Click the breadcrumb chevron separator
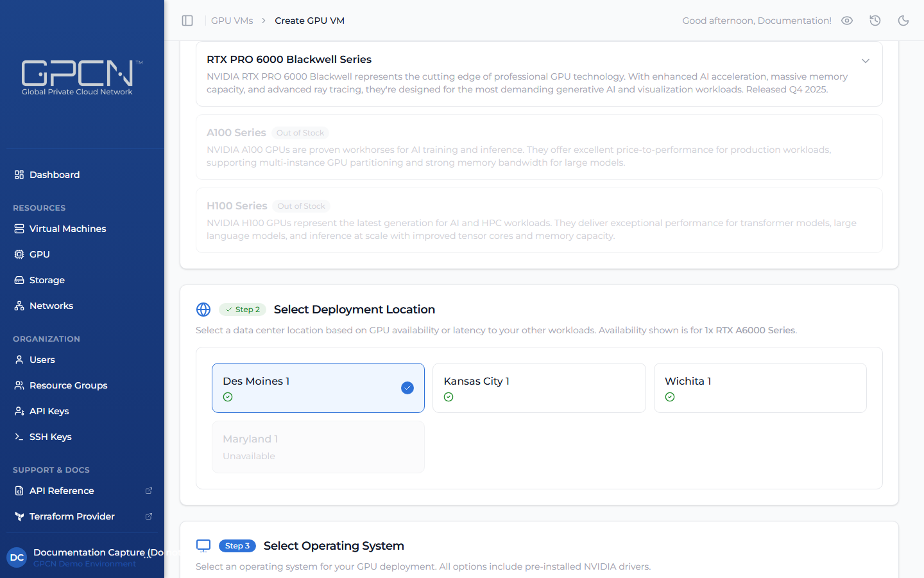The height and width of the screenshot is (578, 924). point(264,21)
